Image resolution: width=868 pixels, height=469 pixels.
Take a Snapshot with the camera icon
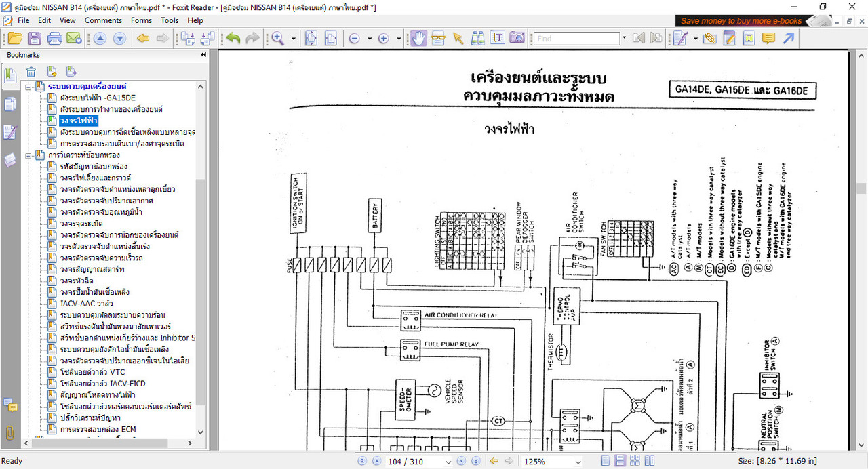(517, 39)
